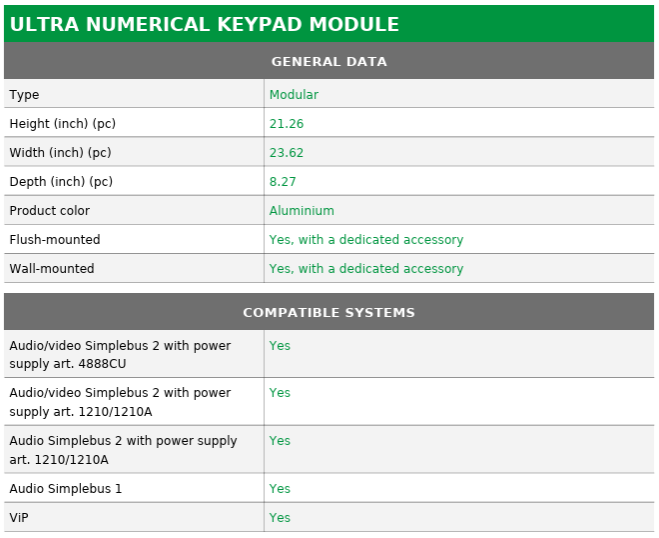The width and height of the screenshot is (659, 538).
Task: Click the 'Type' row label
Action: pyautogui.click(x=24, y=95)
